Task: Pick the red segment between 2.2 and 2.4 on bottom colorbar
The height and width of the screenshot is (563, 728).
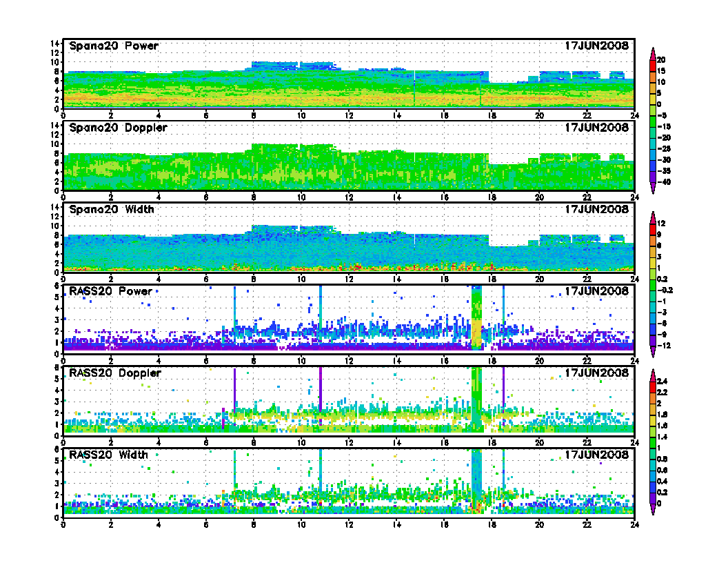Action: pos(653,387)
